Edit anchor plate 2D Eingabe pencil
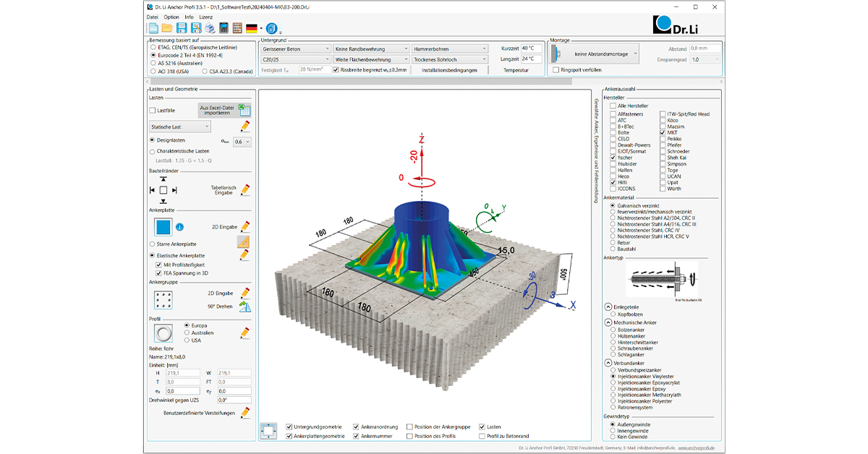Image resolution: width=868 pixels, height=454 pixels. (x=245, y=227)
